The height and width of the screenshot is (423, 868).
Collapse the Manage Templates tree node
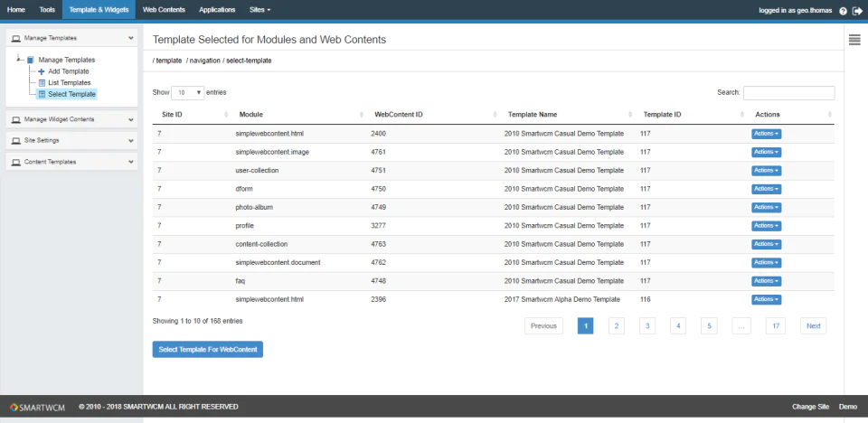click(19, 58)
